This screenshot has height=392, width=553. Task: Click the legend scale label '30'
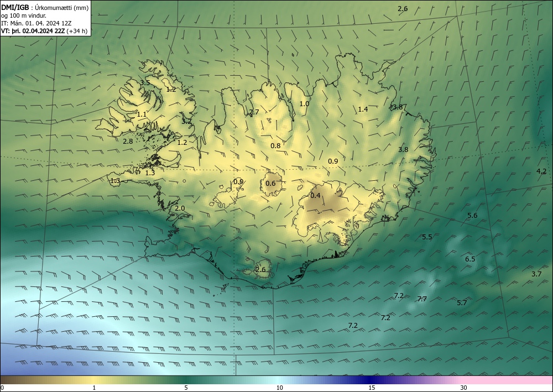464,388
